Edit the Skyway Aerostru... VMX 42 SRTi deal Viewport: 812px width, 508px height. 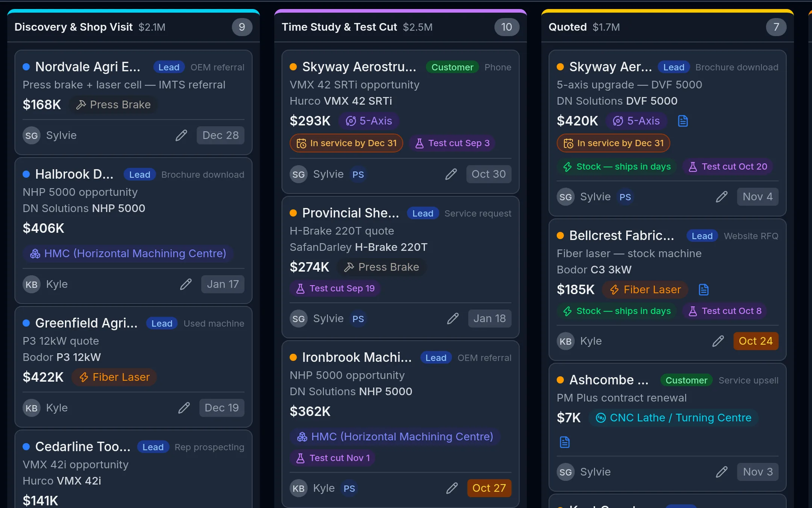coord(451,174)
